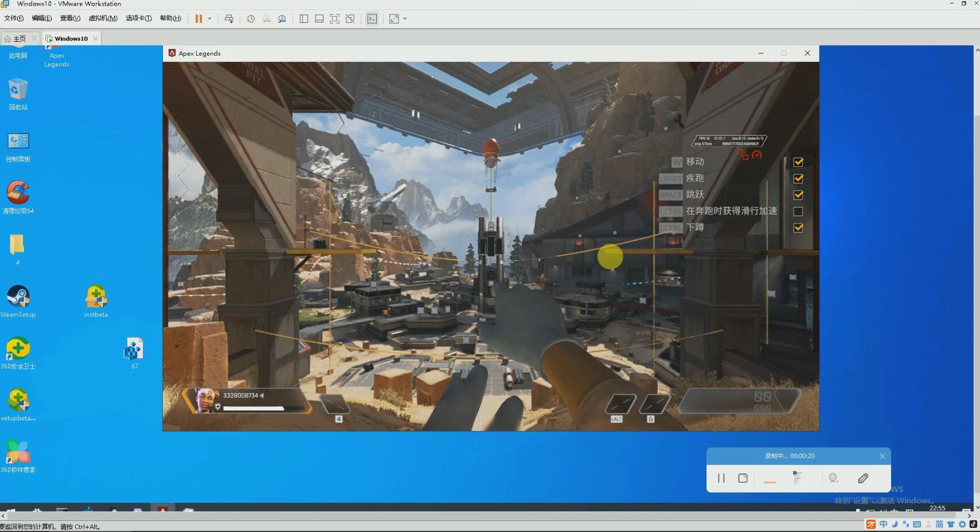This screenshot has height=532, width=980.
Task: Close the Apex Legends window
Action: pyautogui.click(x=807, y=53)
